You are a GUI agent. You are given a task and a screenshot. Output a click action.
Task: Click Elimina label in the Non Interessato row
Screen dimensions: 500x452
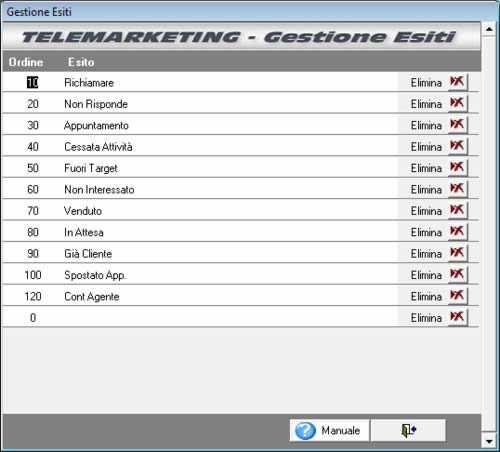point(426,190)
